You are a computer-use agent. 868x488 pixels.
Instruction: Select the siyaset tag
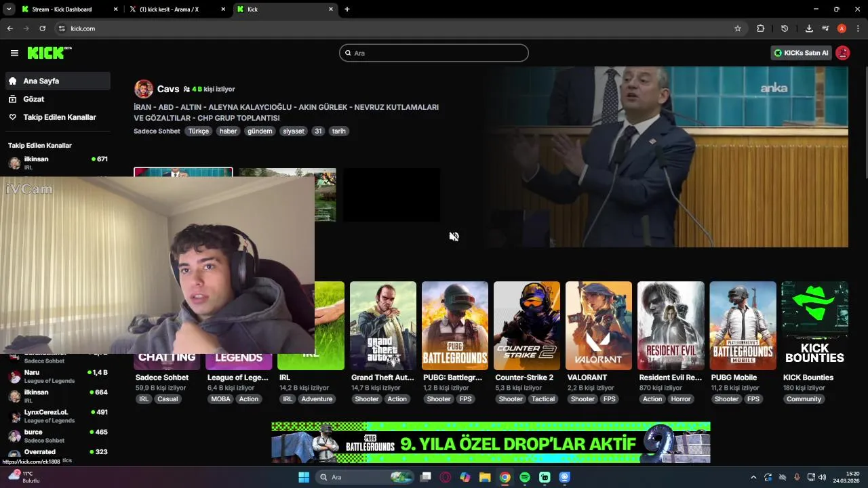pyautogui.click(x=294, y=131)
